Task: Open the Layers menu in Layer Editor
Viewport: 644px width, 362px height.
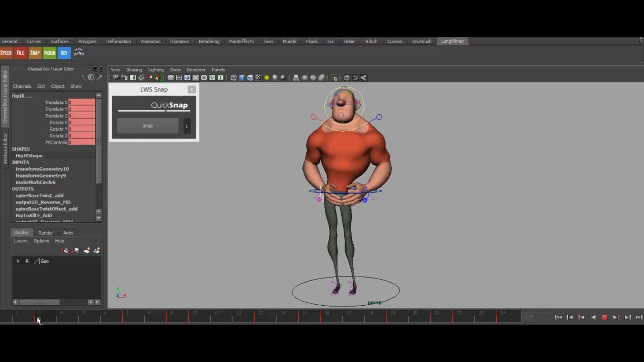Action: pos(21,241)
